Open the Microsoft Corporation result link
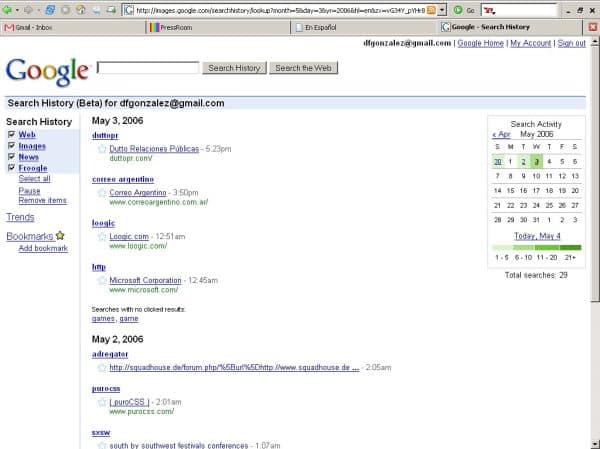This screenshot has width=600, height=449. pyautogui.click(x=145, y=280)
